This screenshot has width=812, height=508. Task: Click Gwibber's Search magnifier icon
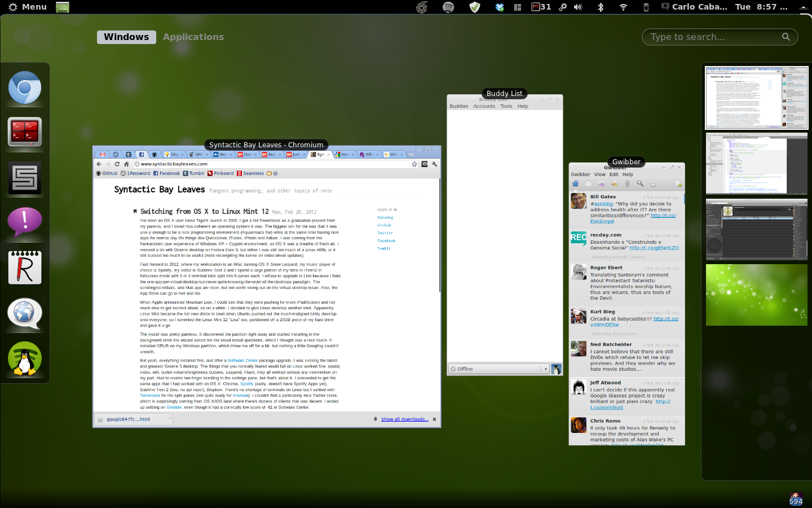point(640,183)
